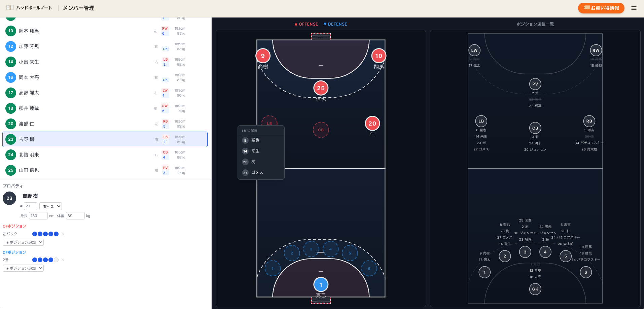Open OF ポジション追加 dropdown
644x309 pixels.
(x=23, y=242)
